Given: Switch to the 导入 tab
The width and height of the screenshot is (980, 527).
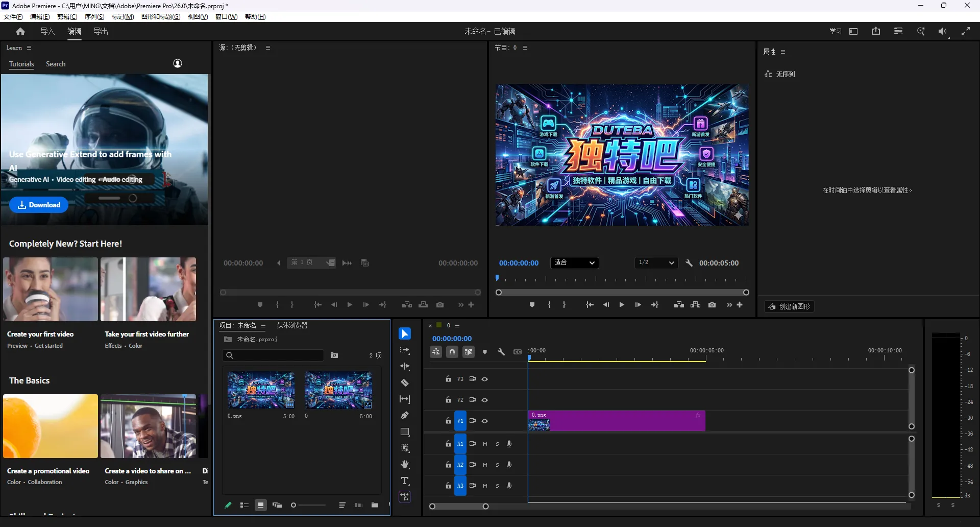Looking at the screenshot, I should point(47,31).
